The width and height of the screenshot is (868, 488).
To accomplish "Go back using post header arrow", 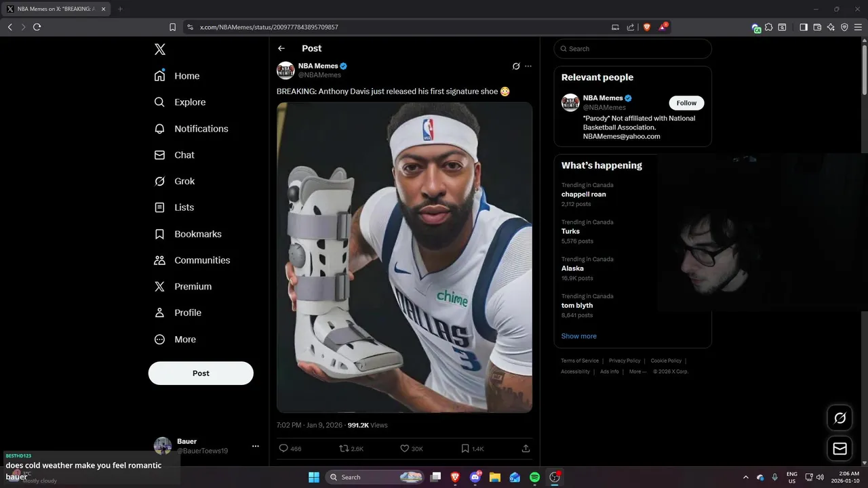I will click(281, 48).
